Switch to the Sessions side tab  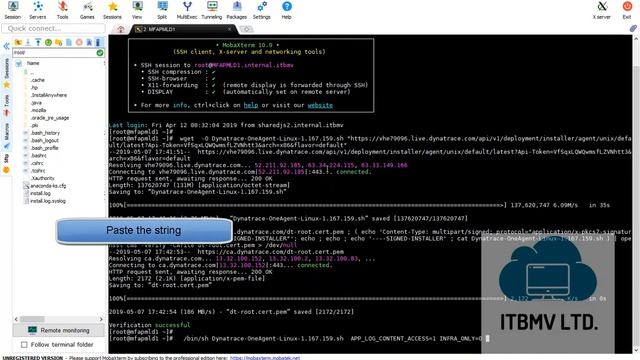6,73
